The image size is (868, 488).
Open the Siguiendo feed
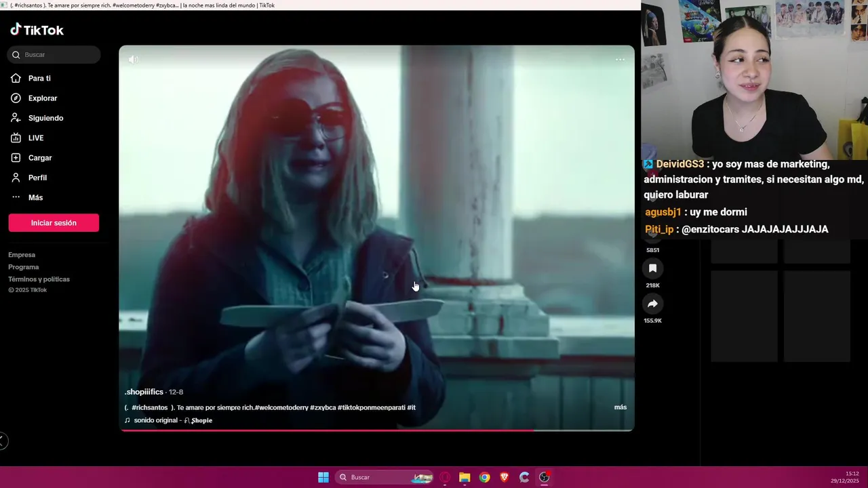point(45,118)
